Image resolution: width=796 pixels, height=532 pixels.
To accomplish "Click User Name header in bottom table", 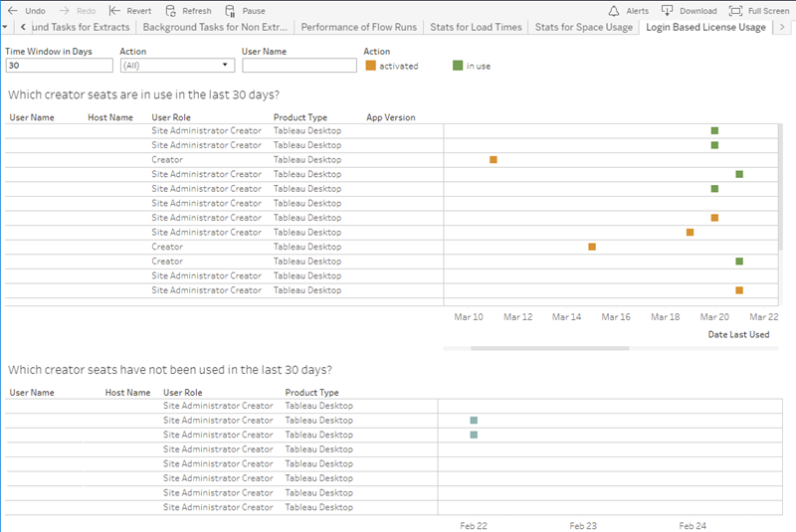I will [x=32, y=393].
